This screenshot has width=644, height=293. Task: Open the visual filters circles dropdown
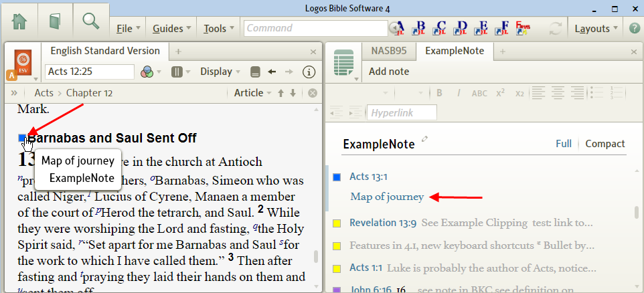click(151, 72)
